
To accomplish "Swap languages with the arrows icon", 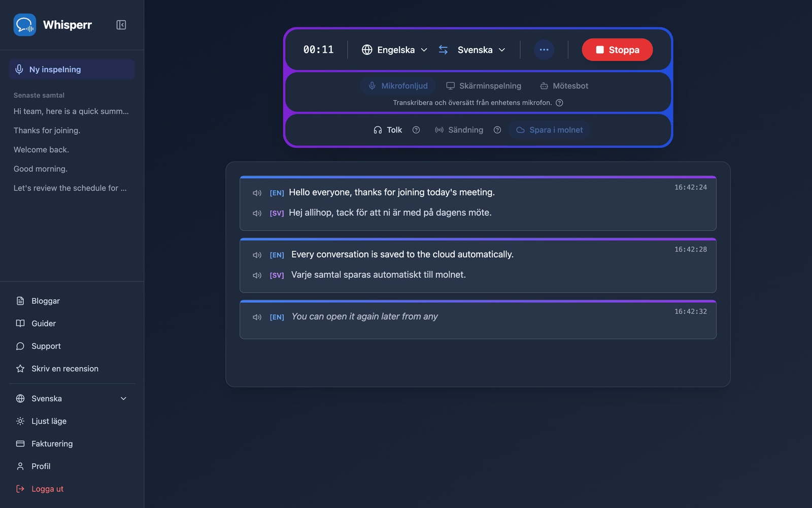I will [443, 50].
